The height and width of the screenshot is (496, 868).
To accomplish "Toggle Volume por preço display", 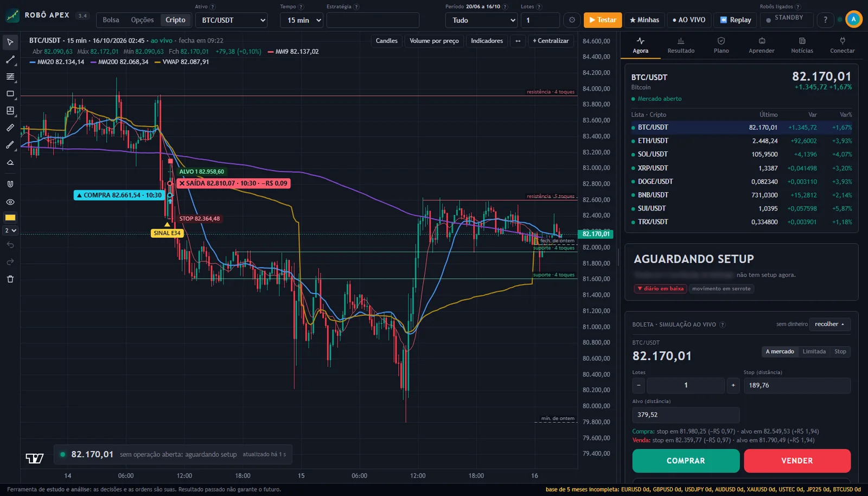I will pos(434,41).
